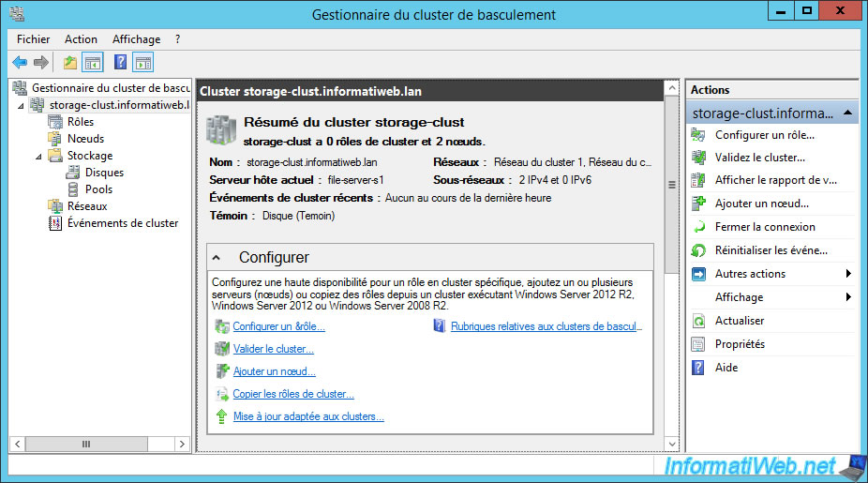Image resolution: width=868 pixels, height=483 pixels.
Task: Click the "Disque (Temoin)" witness value
Action: coord(298,216)
